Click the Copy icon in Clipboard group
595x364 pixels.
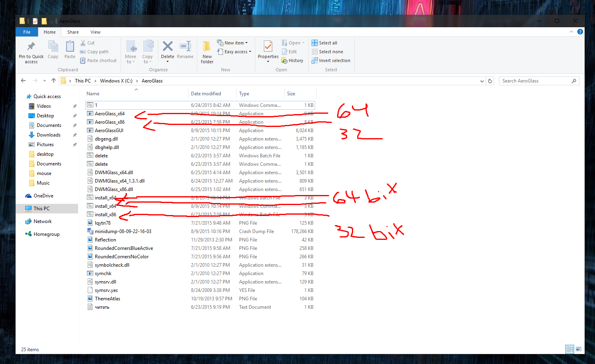point(53,46)
